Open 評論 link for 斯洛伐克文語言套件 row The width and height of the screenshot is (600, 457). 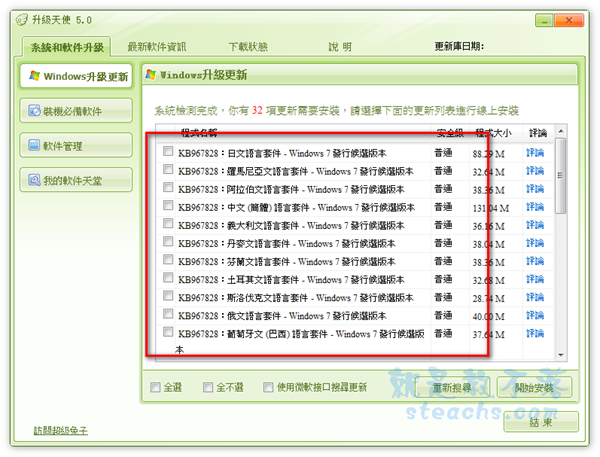click(x=535, y=297)
